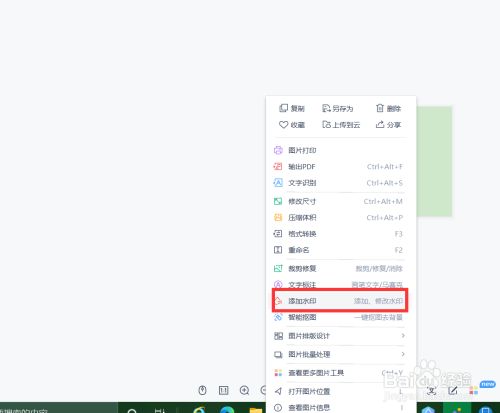
Task: Click 复制 (Copy) in the context menu
Action: pos(292,108)
